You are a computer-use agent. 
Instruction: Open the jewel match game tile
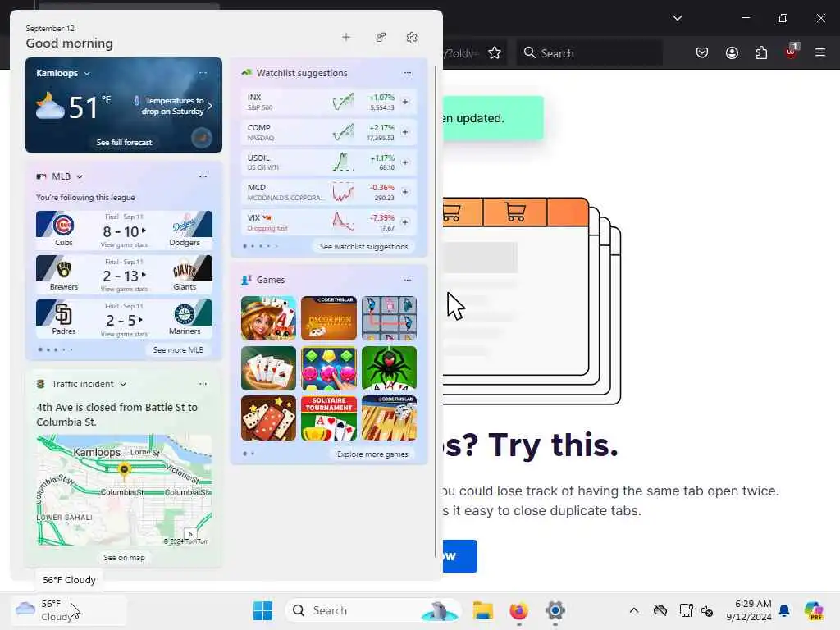pos(328,368)
